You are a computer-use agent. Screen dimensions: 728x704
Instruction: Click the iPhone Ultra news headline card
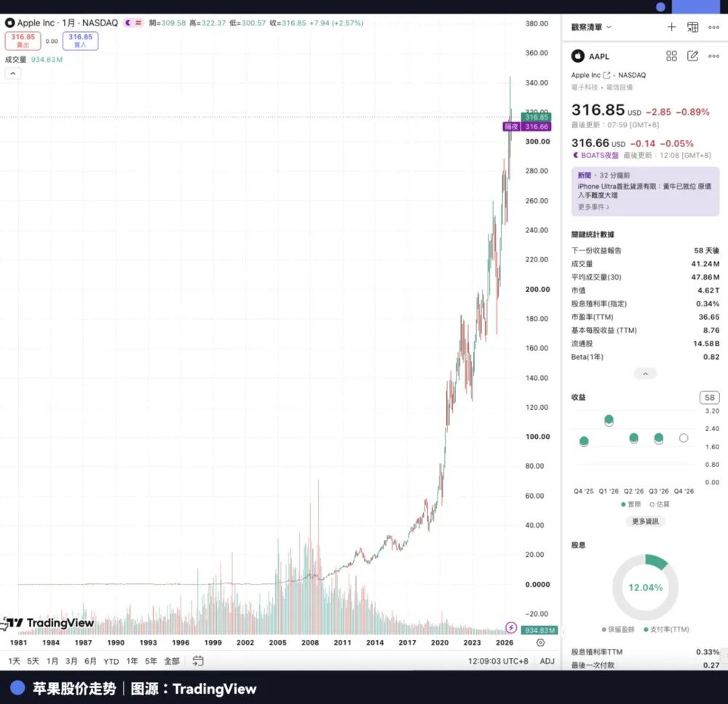coord(645,191)
